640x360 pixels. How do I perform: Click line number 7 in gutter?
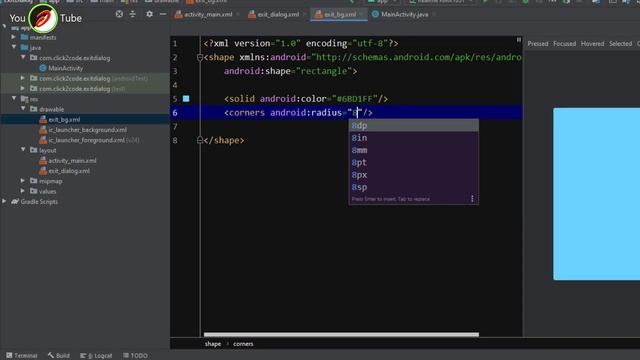coord(175,127)
